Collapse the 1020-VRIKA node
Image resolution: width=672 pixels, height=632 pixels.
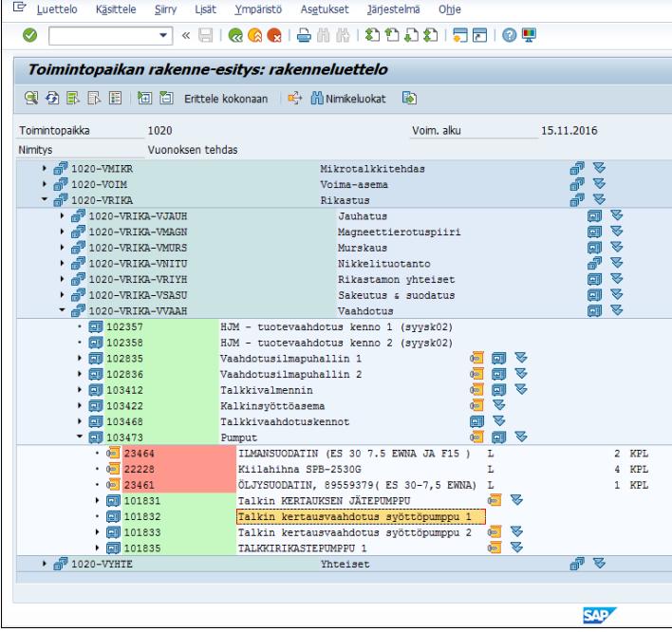pyautogui.click(x=45, y=199)
